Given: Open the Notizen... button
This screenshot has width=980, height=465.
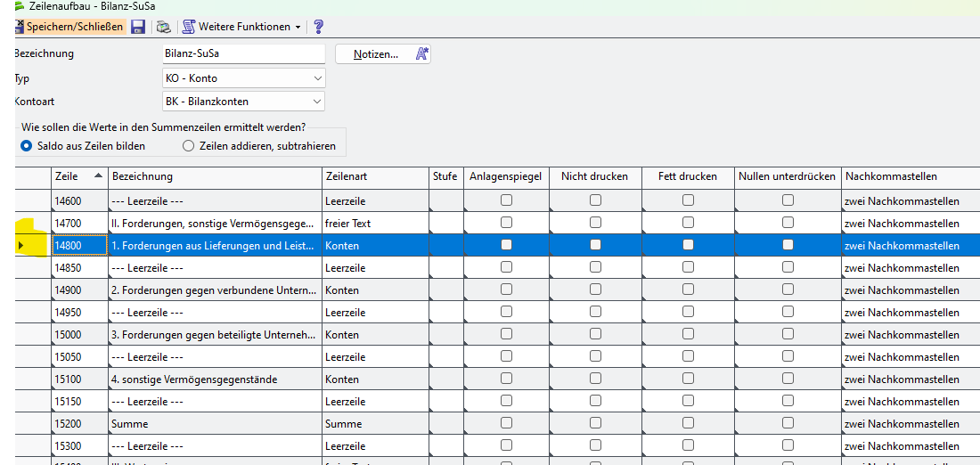Looking at the screenshot, I should (383, 54).
